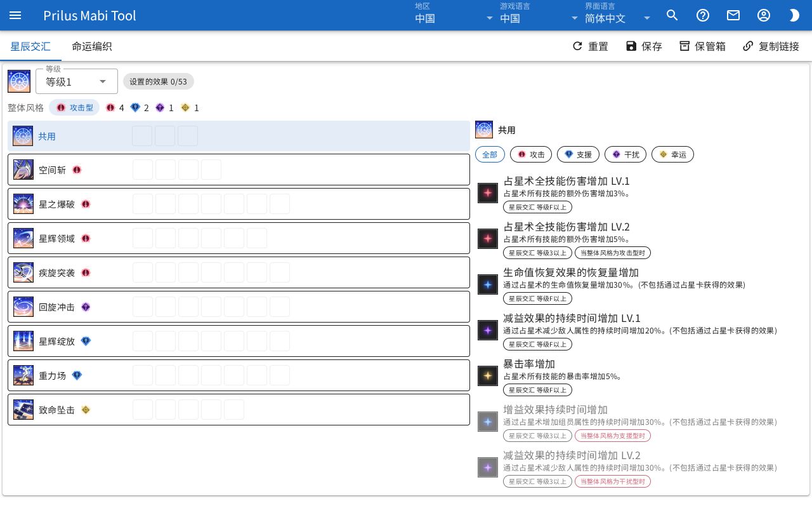Click the 攻击型 overall style chip
This screenshot has height=508, width=812.
click(x=74, y=108)
